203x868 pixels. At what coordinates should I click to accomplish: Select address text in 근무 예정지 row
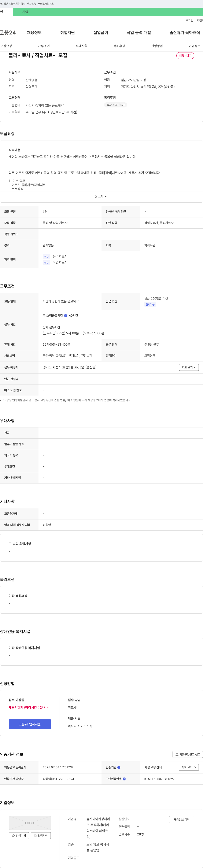point(69,367)
